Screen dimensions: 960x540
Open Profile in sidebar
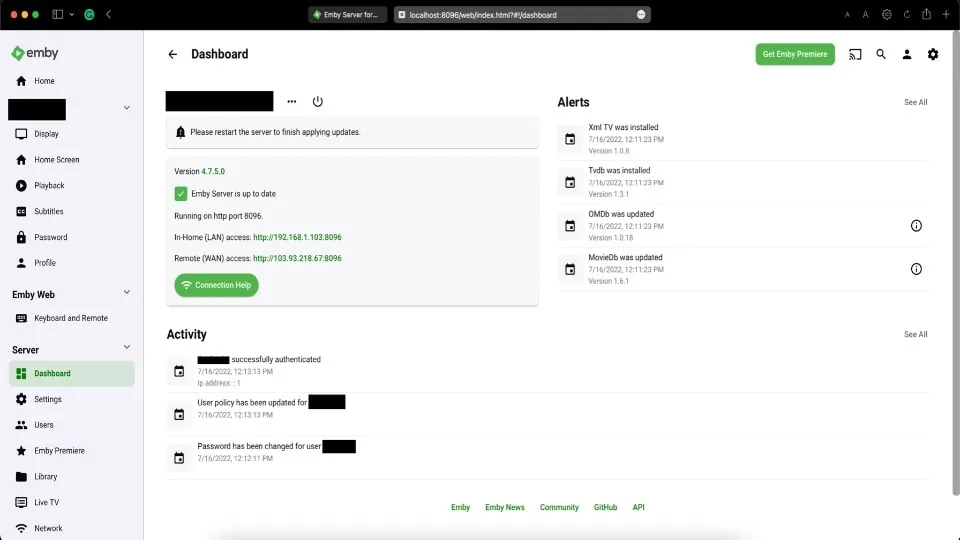[x=72, y=263]
